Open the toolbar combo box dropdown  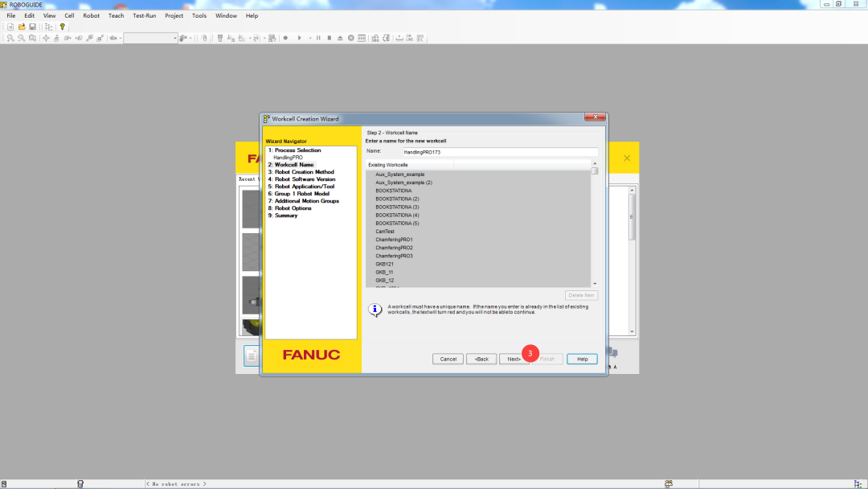175,39
